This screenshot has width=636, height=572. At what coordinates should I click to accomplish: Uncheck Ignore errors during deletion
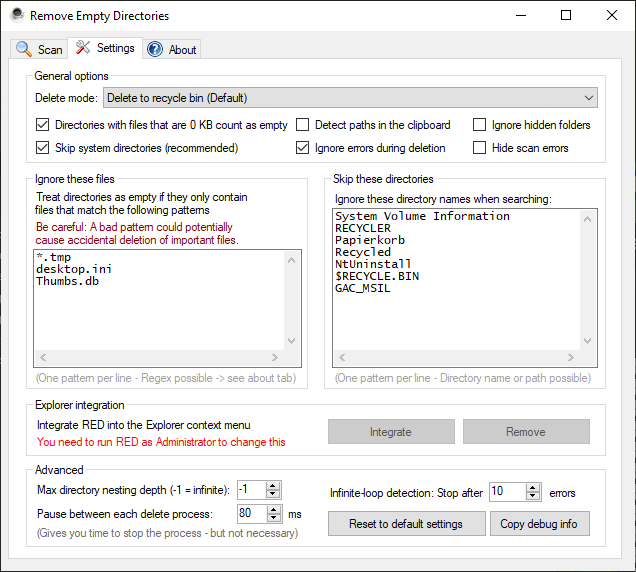pos(302,148)
